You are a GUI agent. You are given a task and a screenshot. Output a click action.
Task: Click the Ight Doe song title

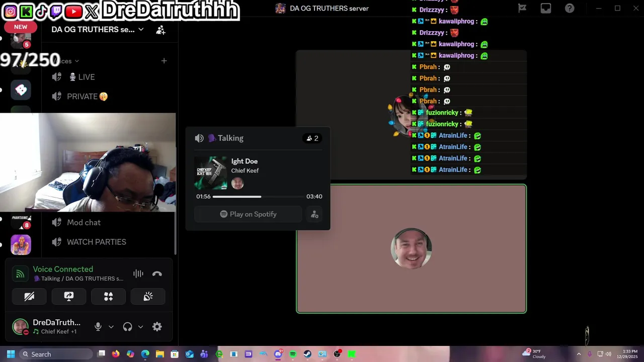click(245, 161)
